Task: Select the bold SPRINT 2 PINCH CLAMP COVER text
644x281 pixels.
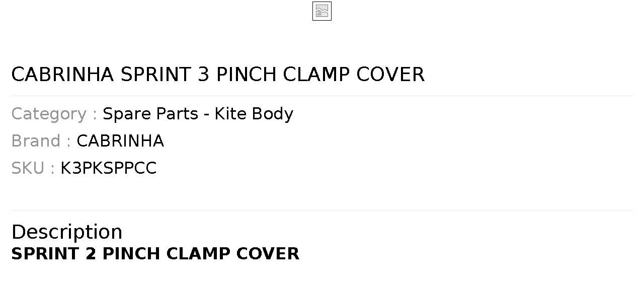Action: 155,253
